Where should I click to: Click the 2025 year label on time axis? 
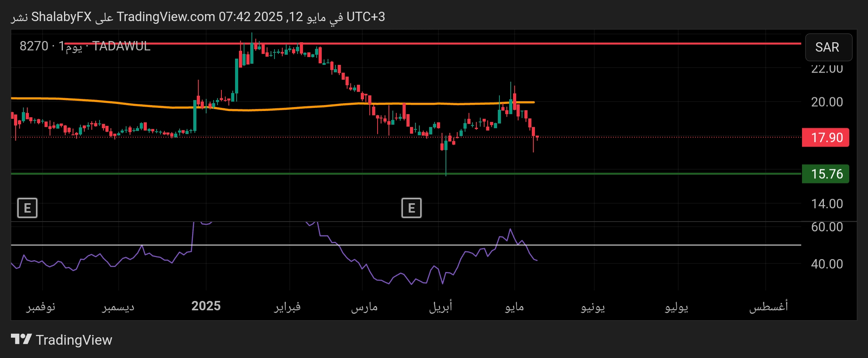206,306
